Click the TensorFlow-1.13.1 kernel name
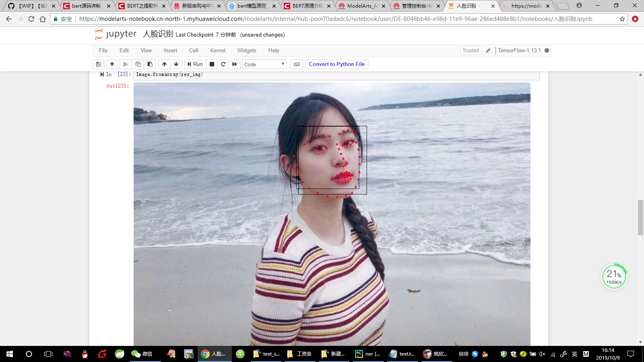644x362 pixels. pyautogui.click(x=519, y=51)
